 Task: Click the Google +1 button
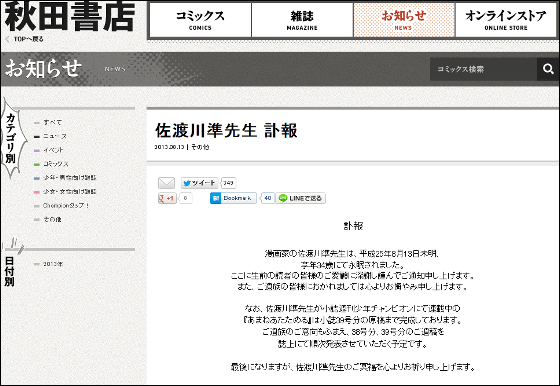(167, 198)
